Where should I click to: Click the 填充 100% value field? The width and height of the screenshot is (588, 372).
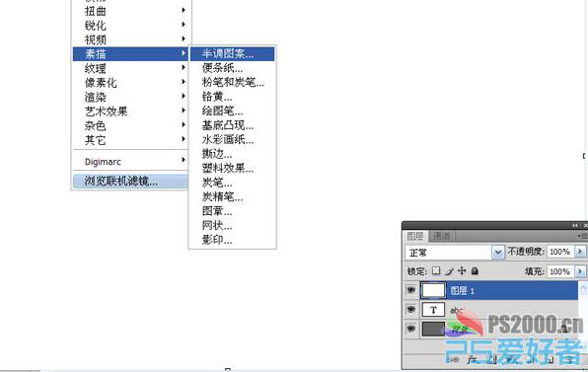(560, 271)
